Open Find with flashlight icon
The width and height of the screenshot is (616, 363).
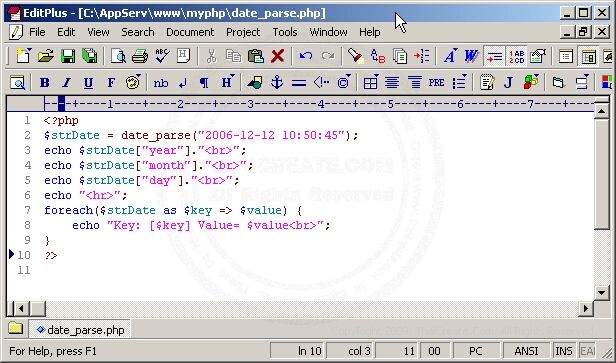pyautogui.click(x=356, y=56)
